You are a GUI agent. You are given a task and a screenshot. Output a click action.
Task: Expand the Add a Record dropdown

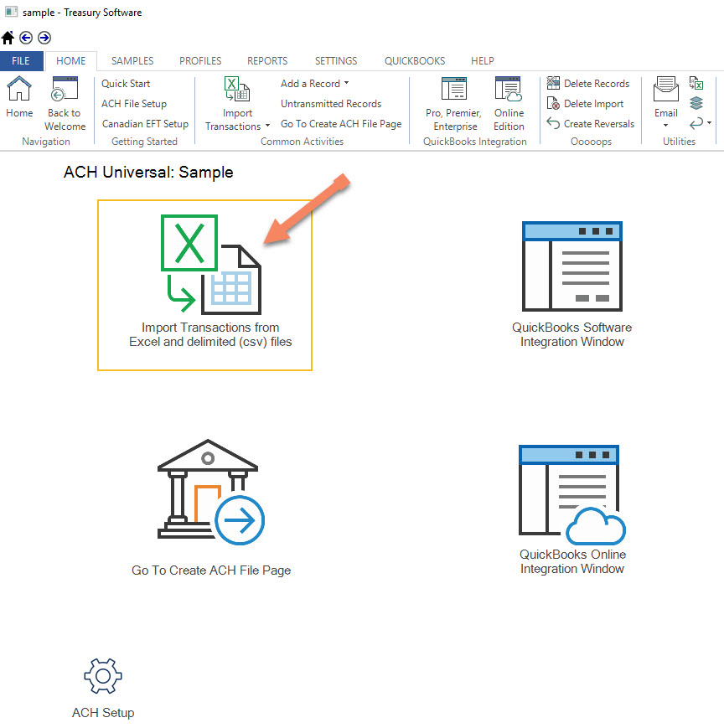point(346,83)
